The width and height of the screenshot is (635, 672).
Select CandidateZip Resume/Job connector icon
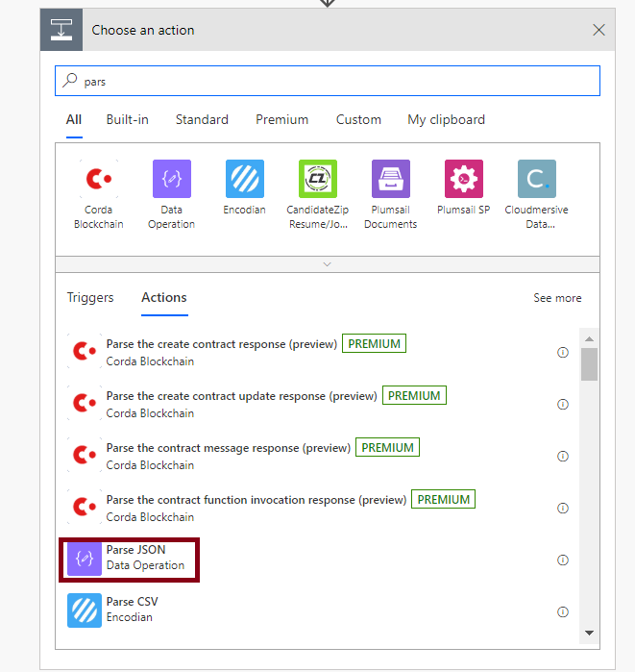(318, 179)
